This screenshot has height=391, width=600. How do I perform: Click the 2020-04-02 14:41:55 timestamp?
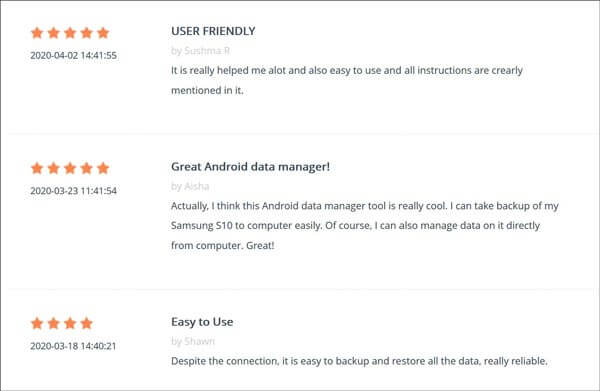(73, 55)
